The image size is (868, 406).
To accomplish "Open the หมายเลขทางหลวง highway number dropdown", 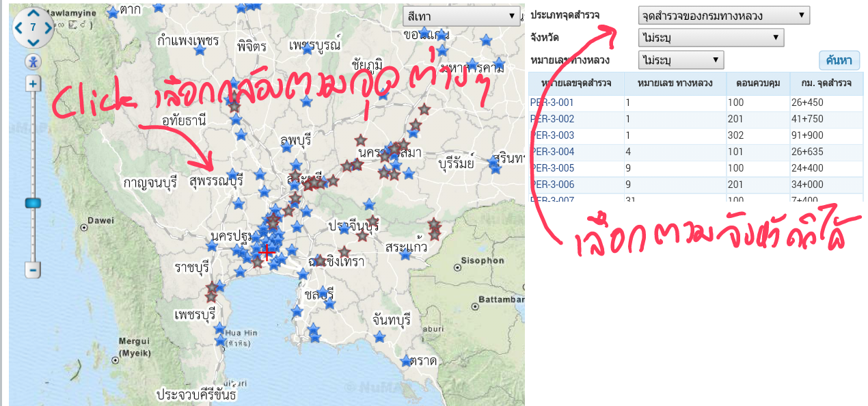I will (x=681, y=60).
